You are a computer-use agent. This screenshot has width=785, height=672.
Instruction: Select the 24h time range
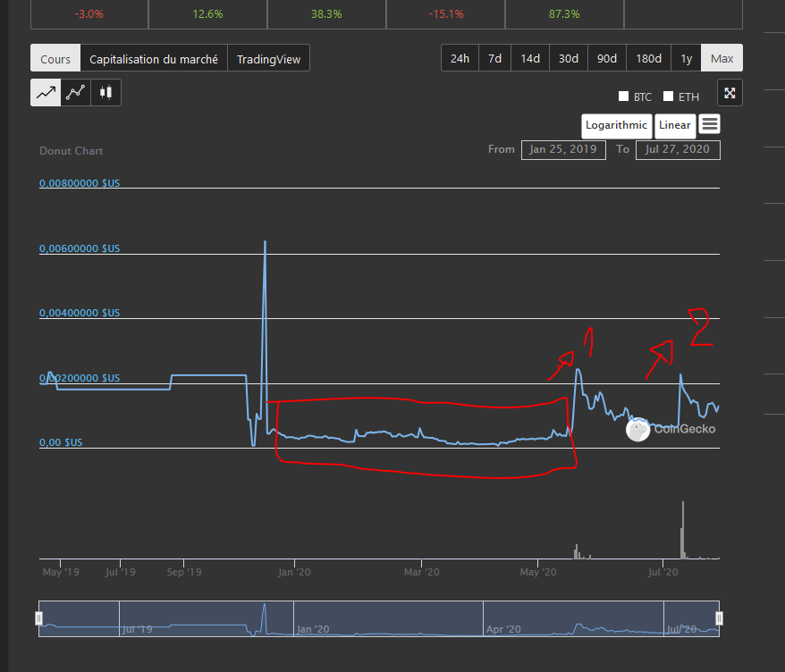460,58
